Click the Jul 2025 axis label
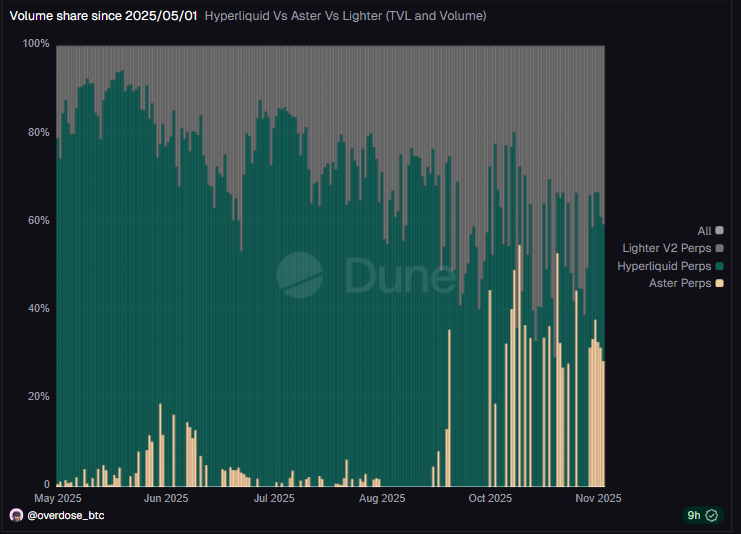Image resolution: width=741 pixels, height=534 pixels. (x=274, y=498)
